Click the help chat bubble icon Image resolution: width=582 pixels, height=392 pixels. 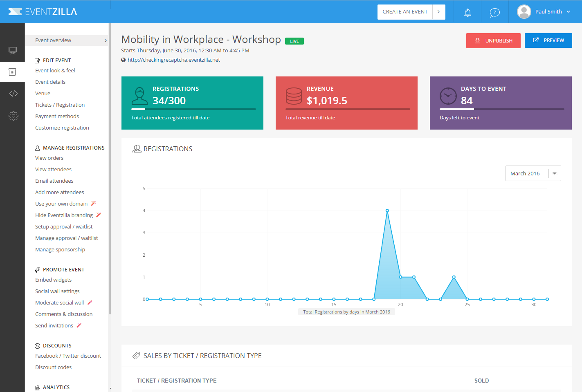(x=494, y=12)
